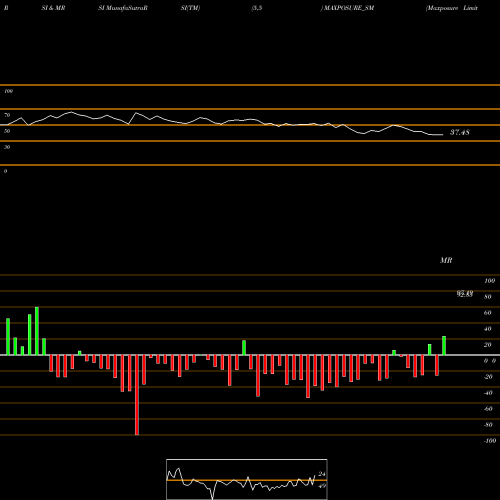Click the last green bar at the MR histogram's right end
This screenshot has height=500, width=500.
coord(444,346)
